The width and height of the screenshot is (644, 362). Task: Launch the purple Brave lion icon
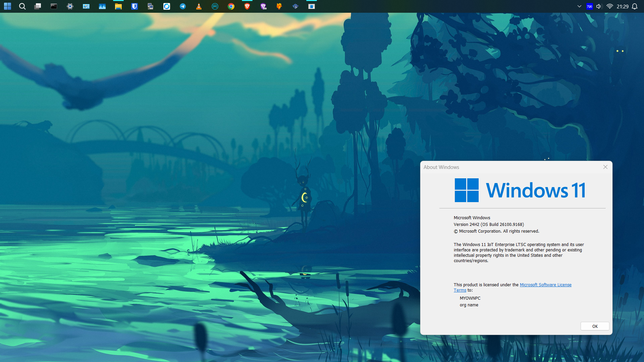[x=263, y=6]
